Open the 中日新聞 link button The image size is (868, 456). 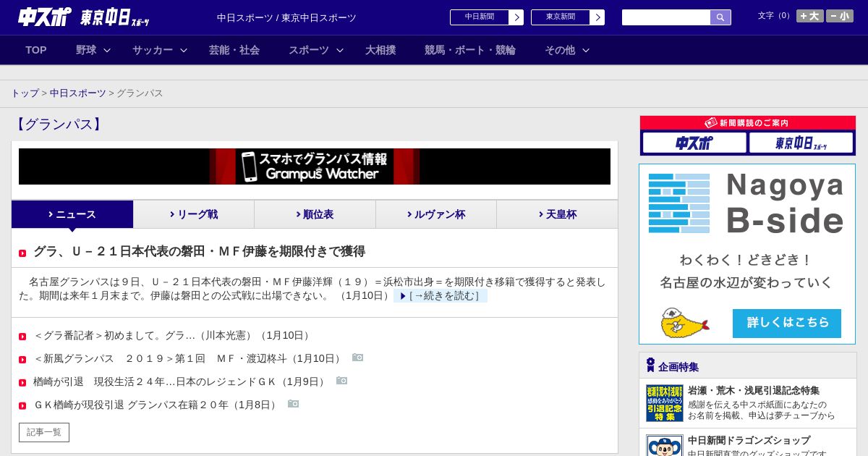tap(486, 17)
